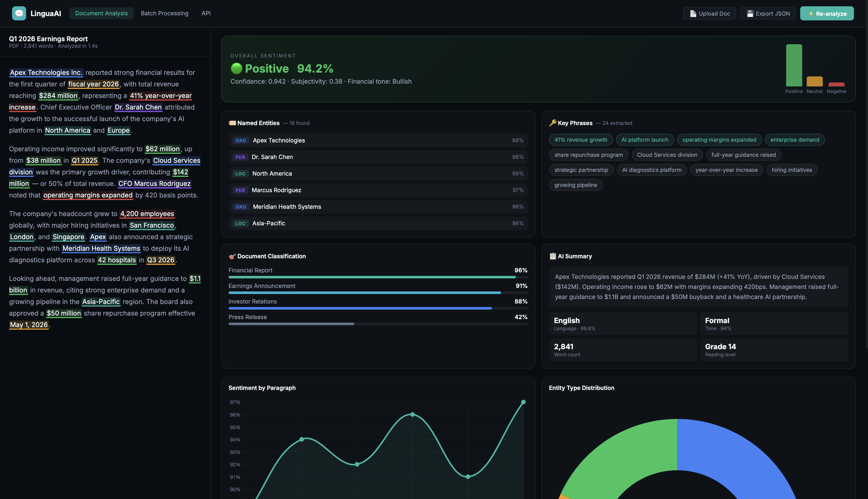
Task: Click the Named Entities tag icon
Action: (x=232, y=123)
